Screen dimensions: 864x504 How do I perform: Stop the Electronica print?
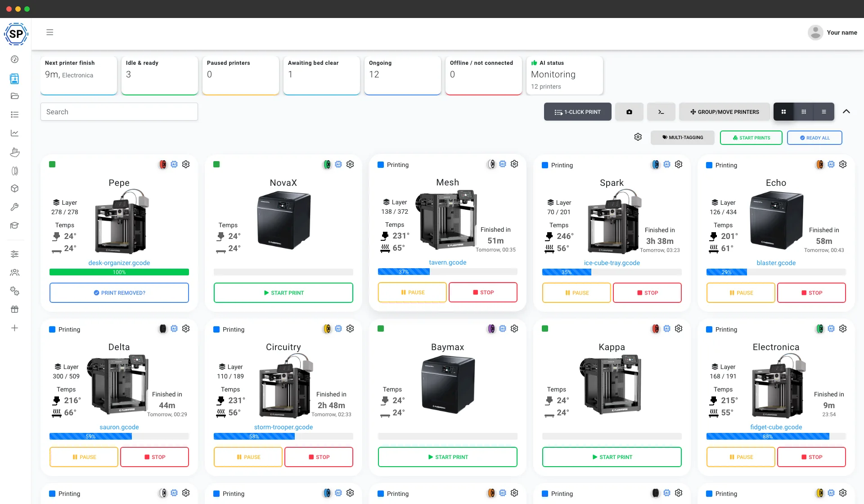point(811,457)
